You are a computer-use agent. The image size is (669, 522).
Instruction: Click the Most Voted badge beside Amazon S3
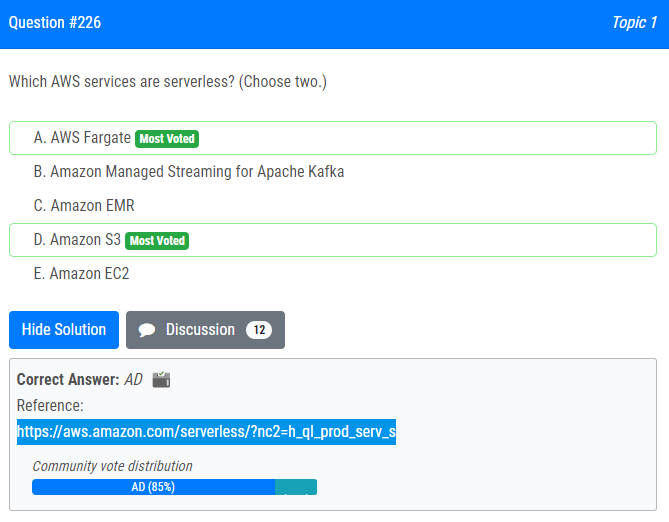tap(157, 241)
